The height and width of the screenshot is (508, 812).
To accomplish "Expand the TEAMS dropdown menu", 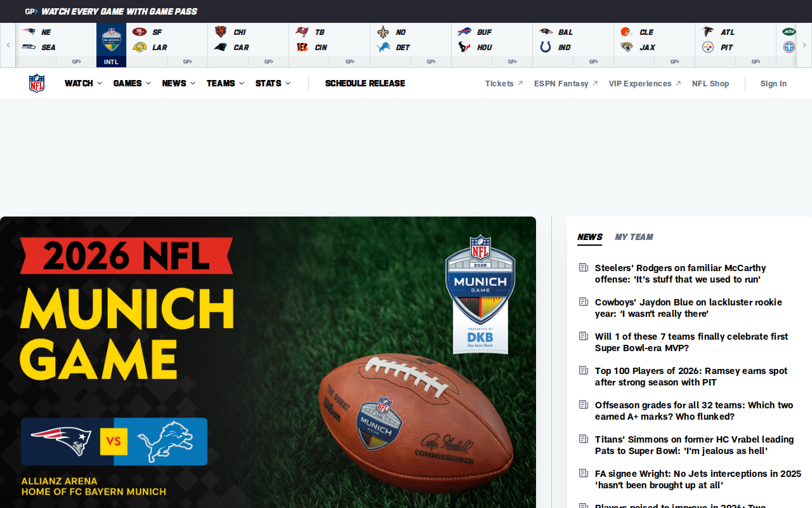I will (225, 83).
